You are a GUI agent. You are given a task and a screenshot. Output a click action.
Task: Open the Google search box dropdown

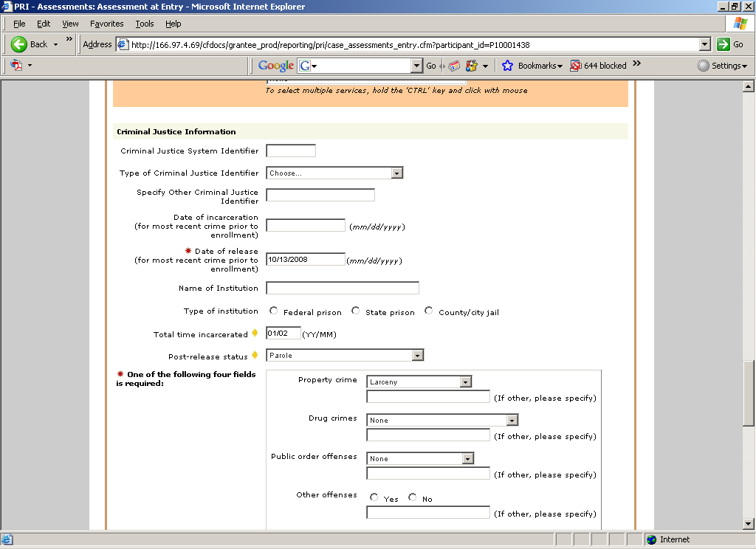pos(416,66)
